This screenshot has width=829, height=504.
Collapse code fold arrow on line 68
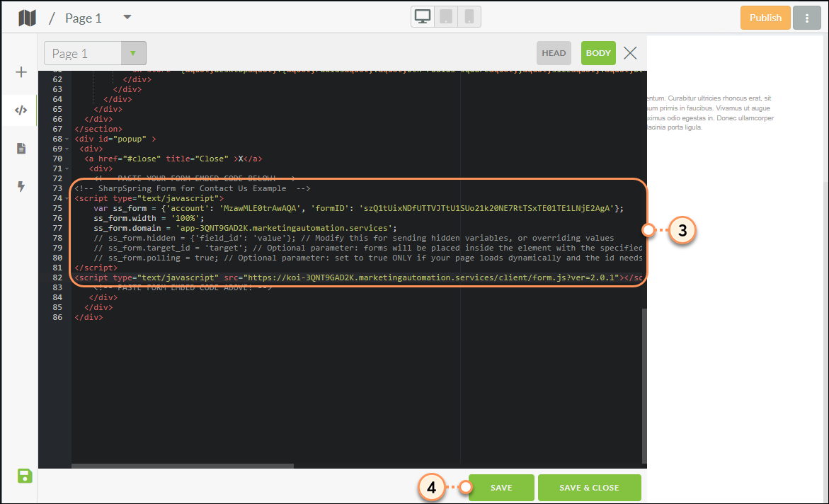coord(67,139)
